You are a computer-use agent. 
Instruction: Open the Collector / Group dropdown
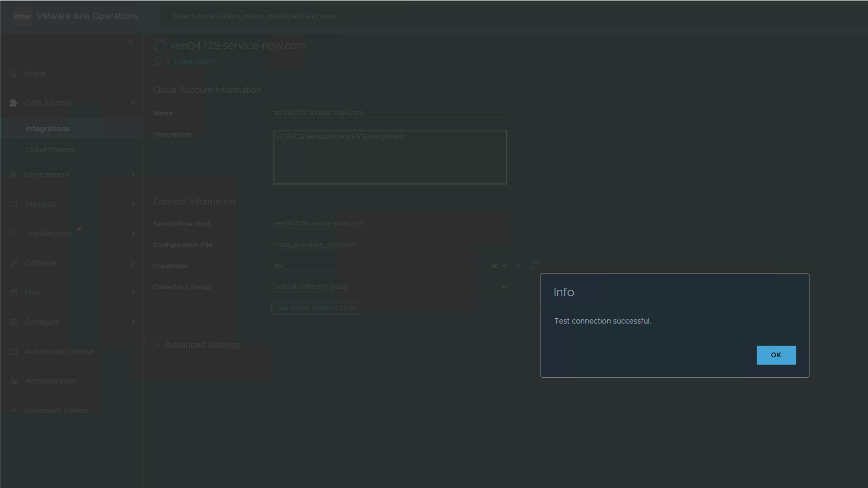[504, 287]
